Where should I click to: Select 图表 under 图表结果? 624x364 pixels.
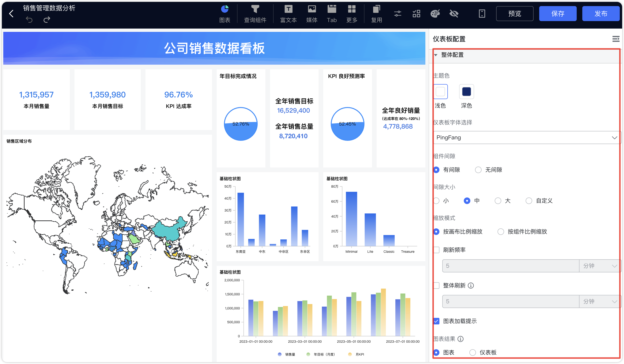[437, 352]
